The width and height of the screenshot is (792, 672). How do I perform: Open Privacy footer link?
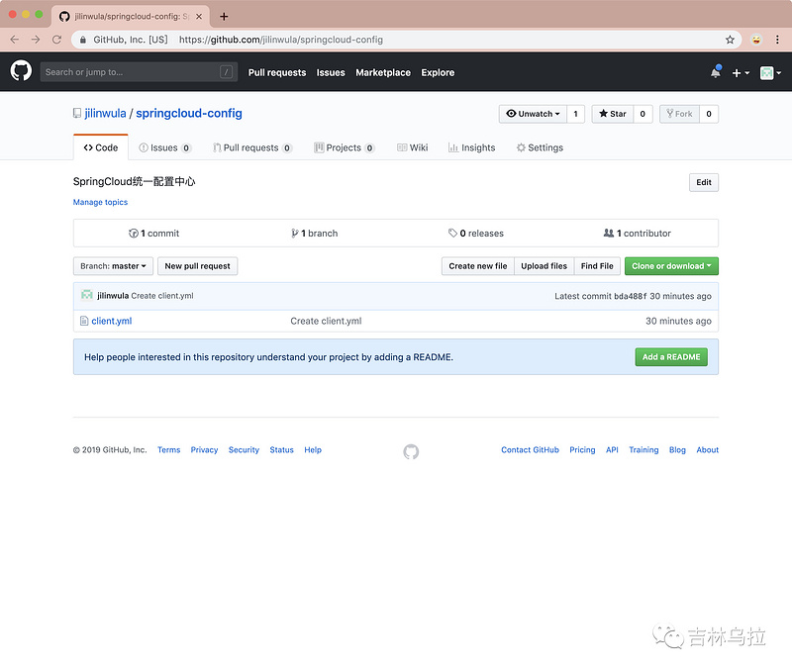tap(204, 450)
